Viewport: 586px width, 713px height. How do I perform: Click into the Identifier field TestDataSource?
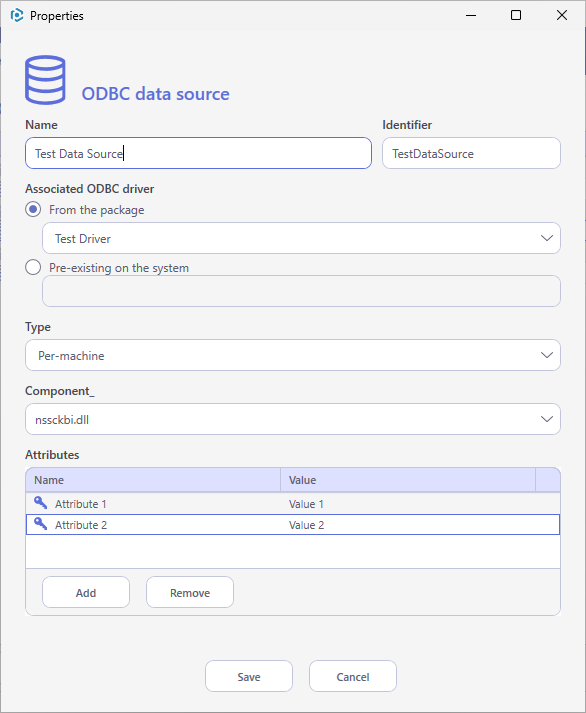[x=471, y=153]
